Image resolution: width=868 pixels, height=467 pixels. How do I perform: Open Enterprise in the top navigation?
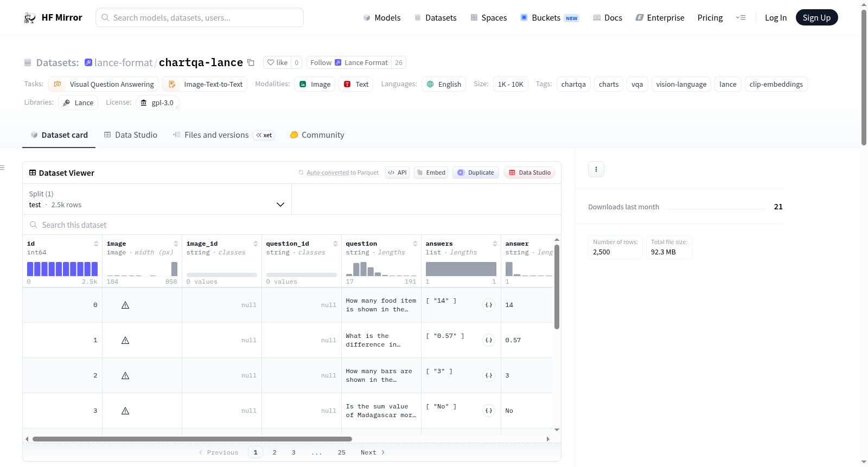[660, 18]
